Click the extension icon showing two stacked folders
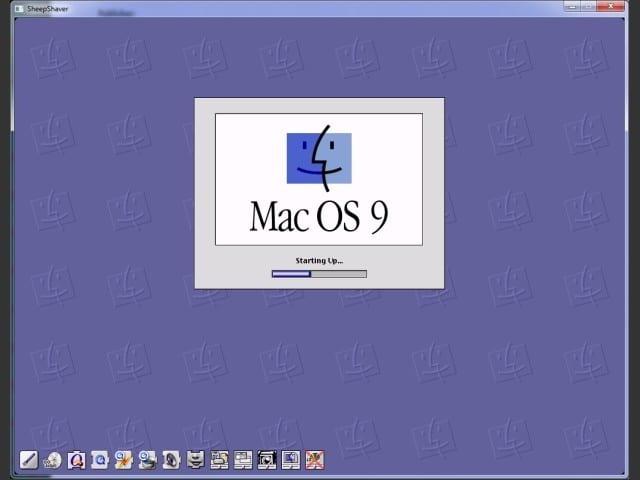The width and height of the screenshot is (640, 480). pos(219,460)
